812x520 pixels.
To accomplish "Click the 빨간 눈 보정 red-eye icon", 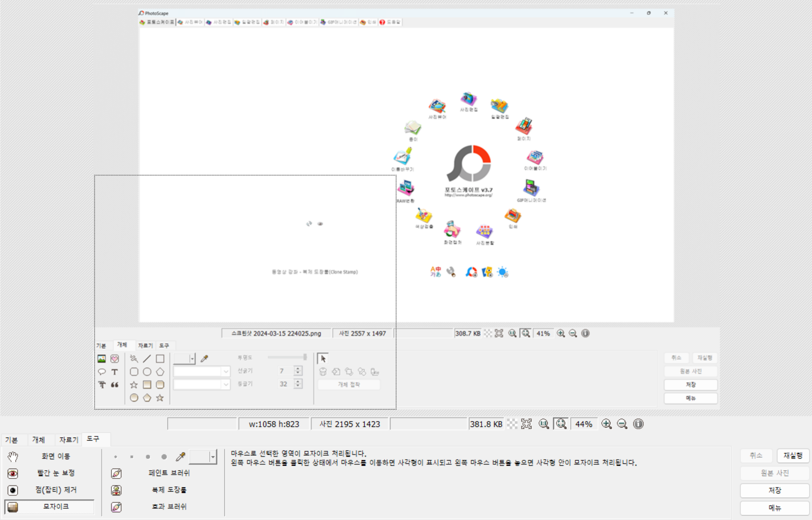I will pos(13,473).
